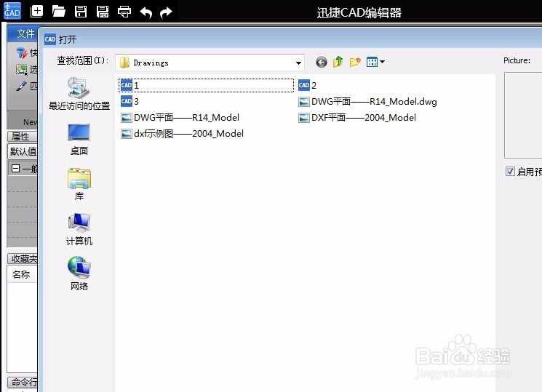
Task: Go back to the previous folder in dialog
Action: pyautogui.click(x=322, y=63)
